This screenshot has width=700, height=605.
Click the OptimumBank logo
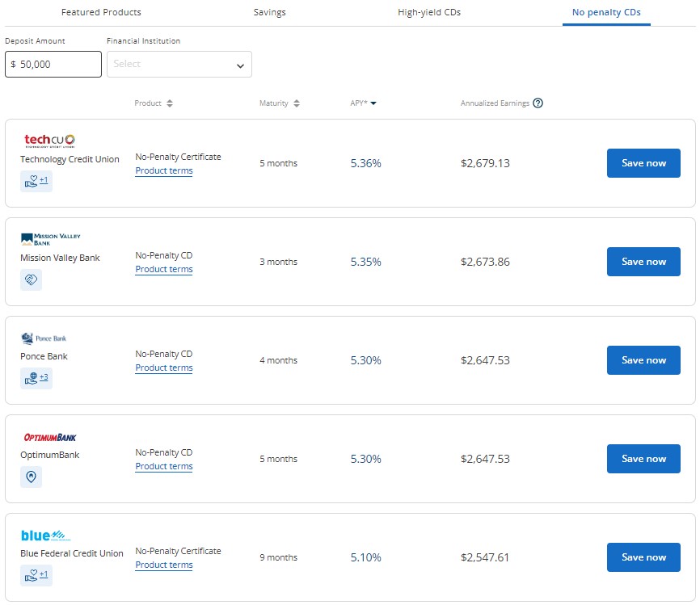pos(49,437)
